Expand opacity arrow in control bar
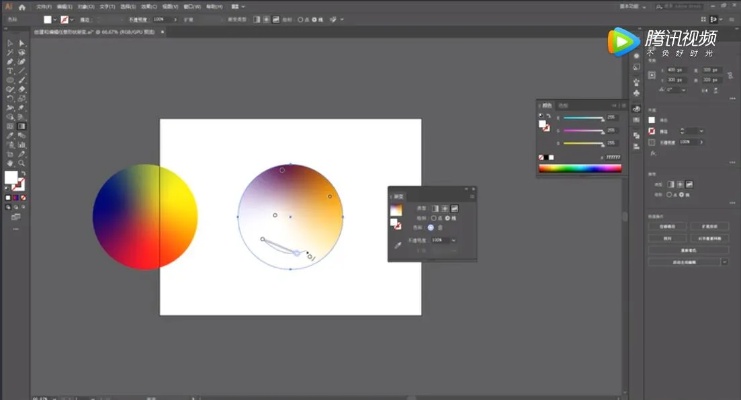Viewport: 741px width, 400px height. (x=175, y=20)
